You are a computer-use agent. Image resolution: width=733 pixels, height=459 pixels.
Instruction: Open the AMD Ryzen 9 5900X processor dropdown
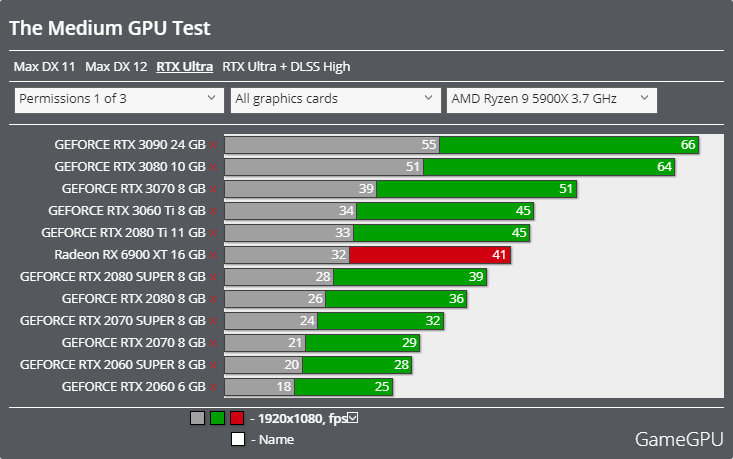pyautogui.click(x=552, y=100)
